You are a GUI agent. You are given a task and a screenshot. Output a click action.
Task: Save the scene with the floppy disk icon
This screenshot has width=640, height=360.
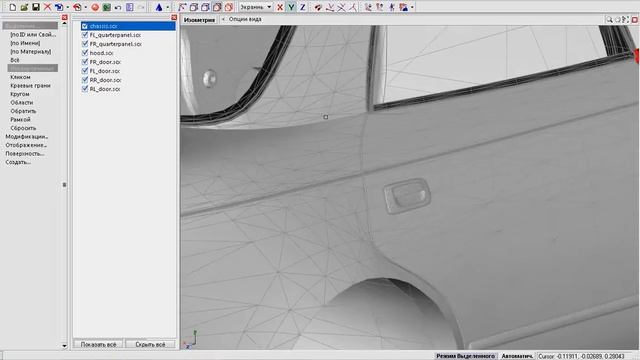pos(36,7)
